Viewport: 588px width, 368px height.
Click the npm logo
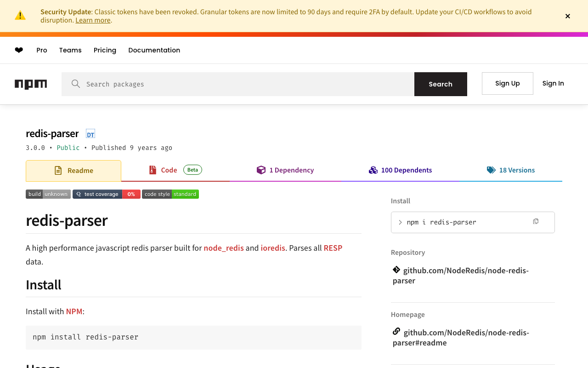[31, 84]
